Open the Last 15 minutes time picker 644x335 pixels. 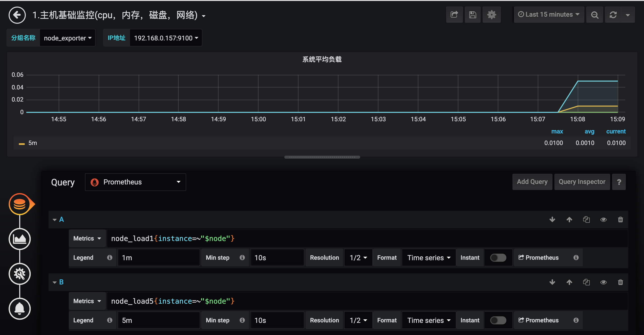(549, 15)
